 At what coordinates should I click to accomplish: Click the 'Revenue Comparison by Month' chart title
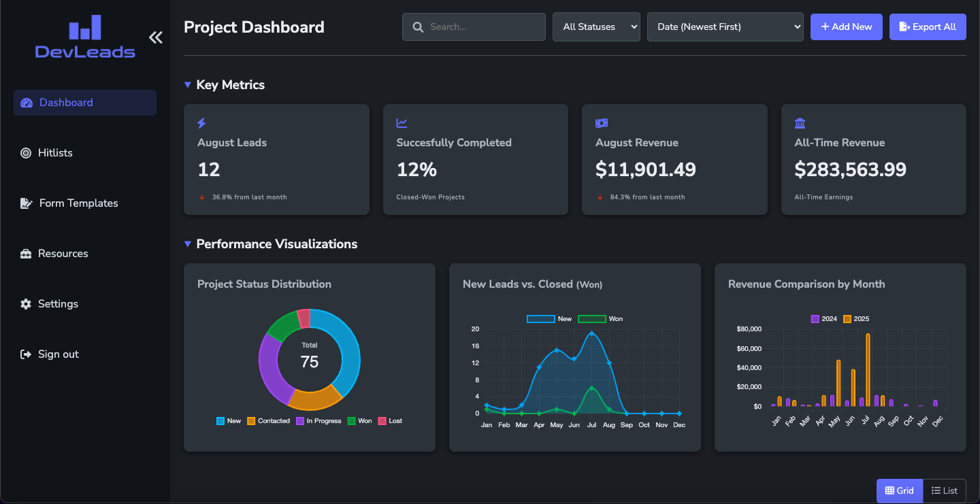(806, 284)
